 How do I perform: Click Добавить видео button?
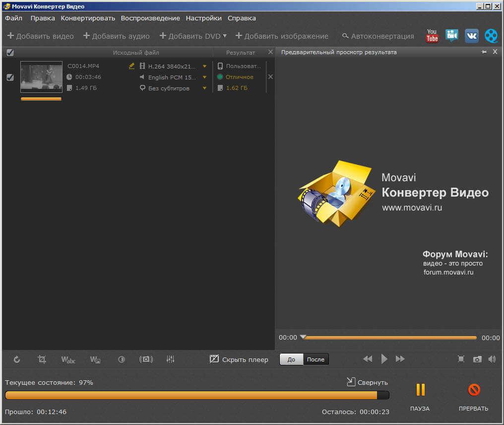(41, 36)
